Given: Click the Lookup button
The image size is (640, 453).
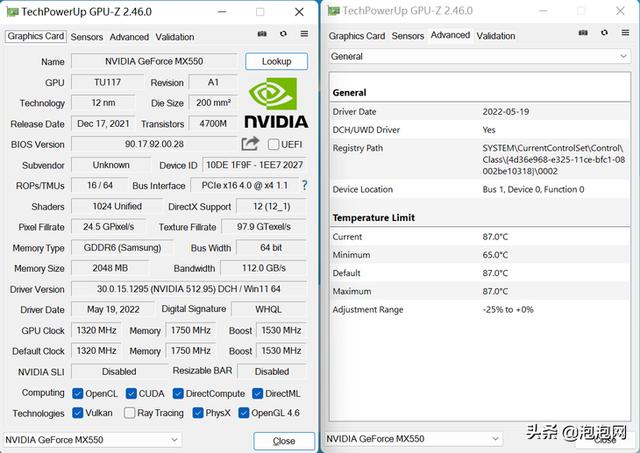Looking at the screenshot, I should (276, 62).
